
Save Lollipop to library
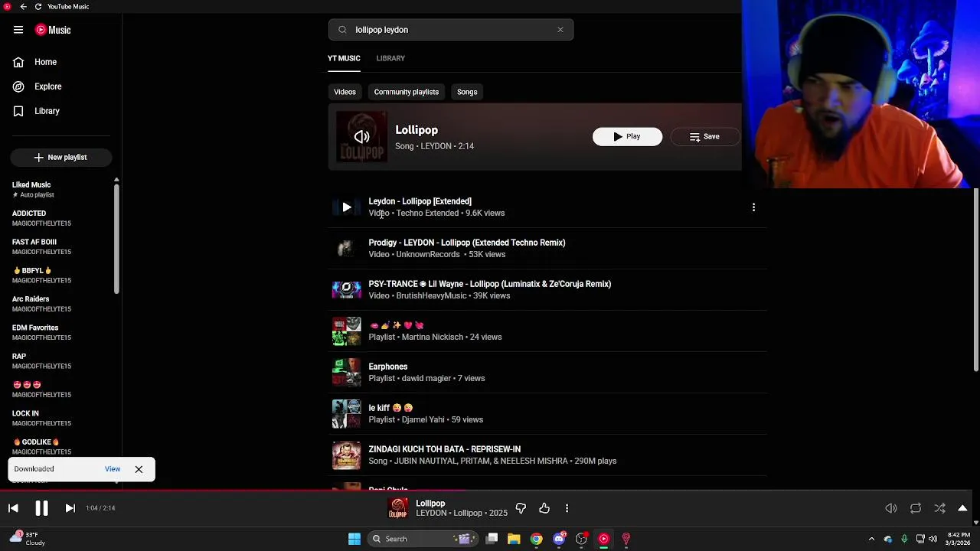tap(705, 136)
